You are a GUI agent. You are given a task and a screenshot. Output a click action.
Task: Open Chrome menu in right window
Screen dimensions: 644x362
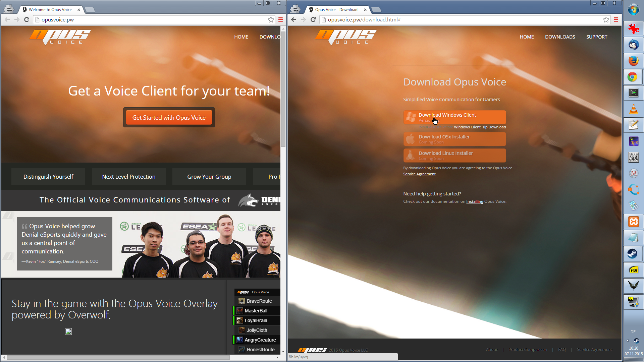click(616, 20)
